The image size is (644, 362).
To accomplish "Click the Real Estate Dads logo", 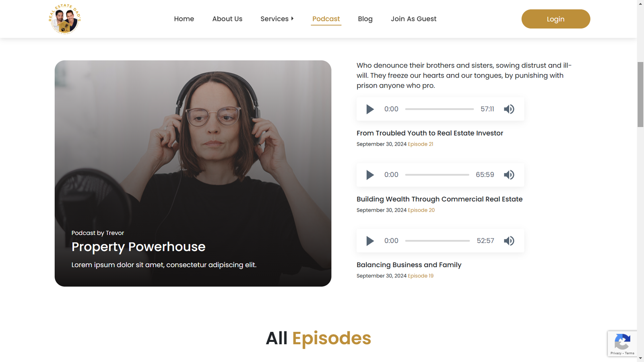I will (65, 19).
